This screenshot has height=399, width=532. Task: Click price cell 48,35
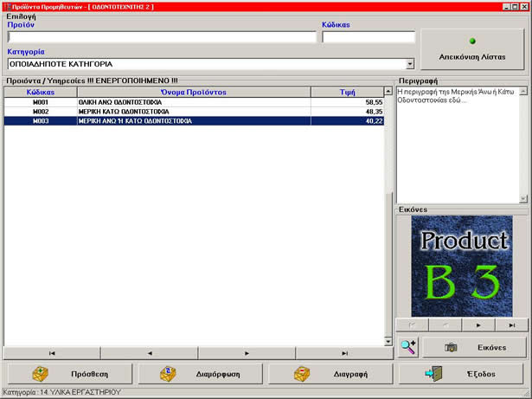pos(348,112)
